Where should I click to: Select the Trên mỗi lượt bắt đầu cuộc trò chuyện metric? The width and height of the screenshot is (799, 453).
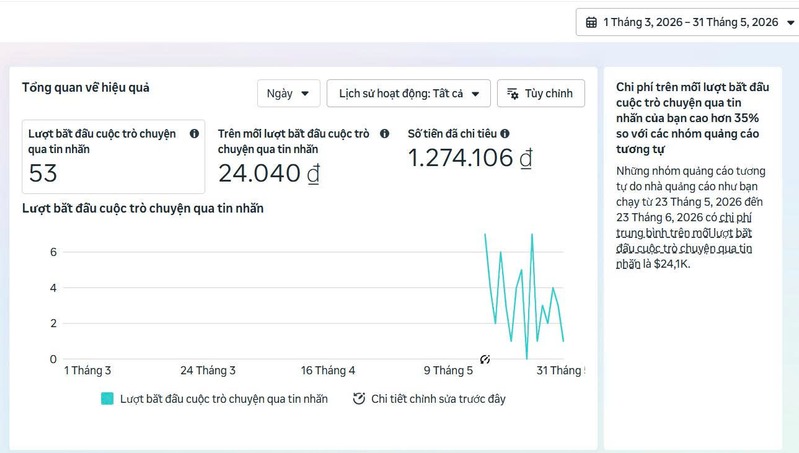(x=303, y=156)
